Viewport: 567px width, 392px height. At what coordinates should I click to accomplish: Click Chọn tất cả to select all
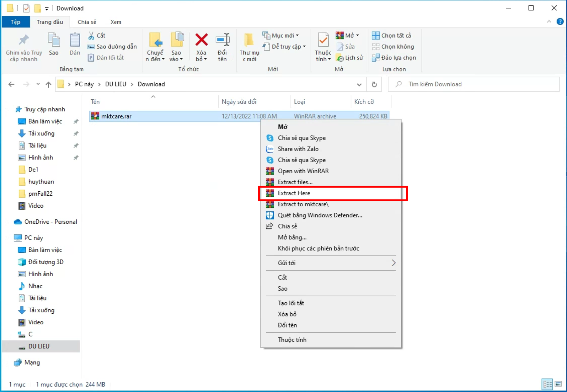tap(392, 36)
